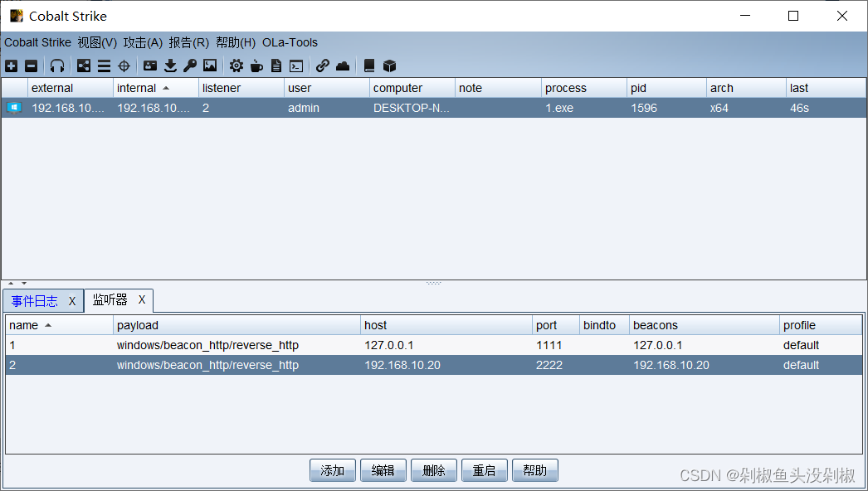
Task: Sort listeners by host column header
Action: pos(446,325)
